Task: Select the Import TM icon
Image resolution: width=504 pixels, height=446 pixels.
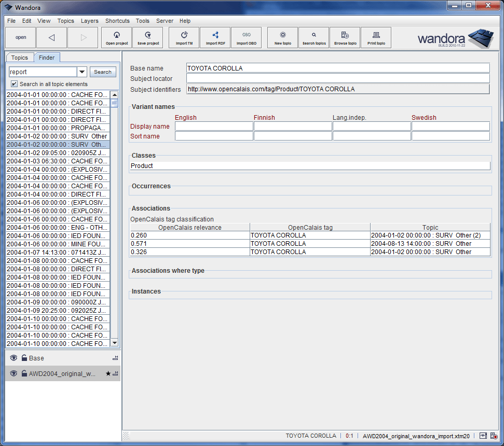Action: point(184,37)
